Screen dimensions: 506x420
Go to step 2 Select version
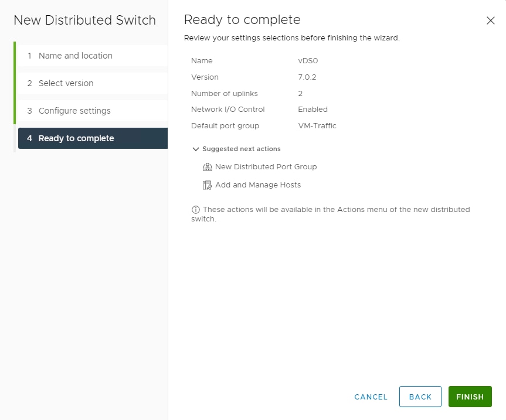click(93, 83)
